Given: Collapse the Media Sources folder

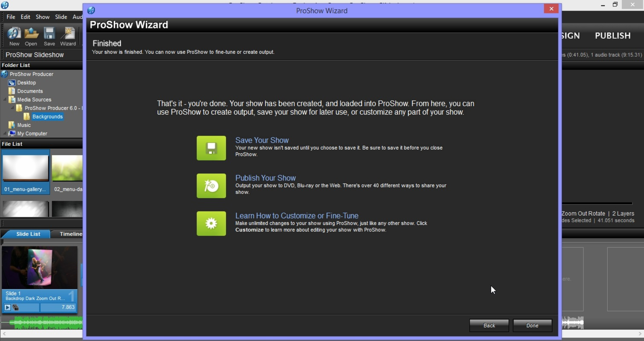Looking at the screenshot, I should coord(5,99).
